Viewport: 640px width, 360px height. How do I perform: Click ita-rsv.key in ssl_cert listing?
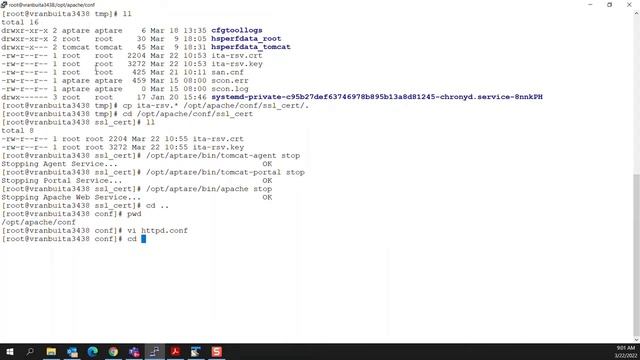pyautogui.click(x=218, y=147)
